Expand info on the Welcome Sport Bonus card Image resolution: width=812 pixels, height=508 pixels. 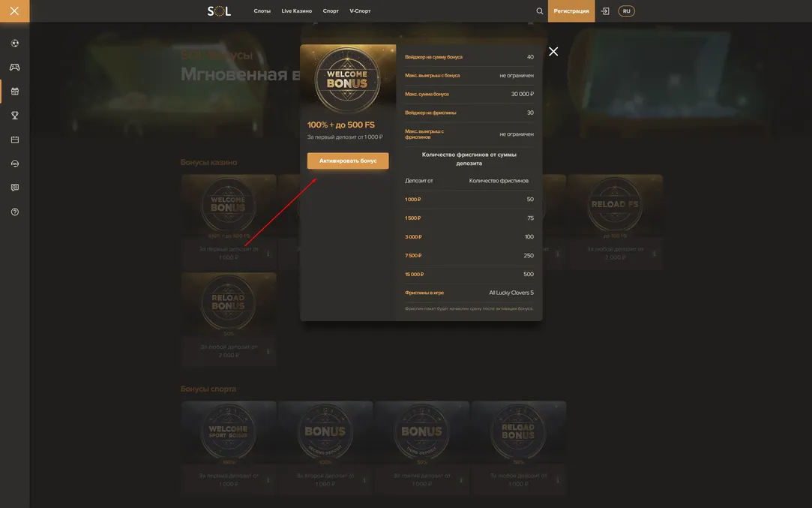click(x=268, y=480)
